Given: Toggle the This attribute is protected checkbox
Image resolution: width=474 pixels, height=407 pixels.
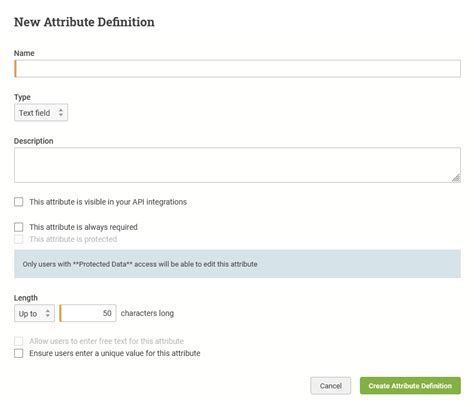Looking at the screenshot, I should (x=19, y=239).
